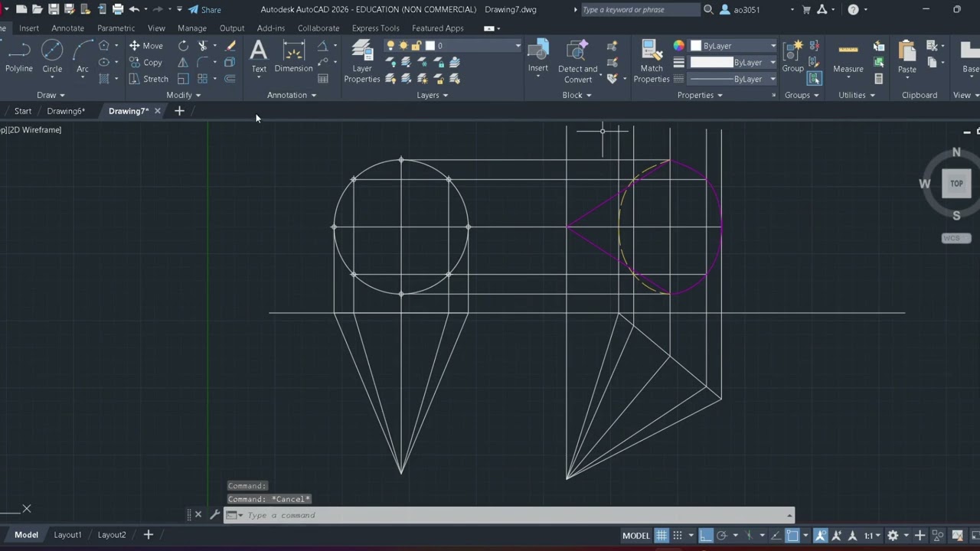Screen dimensions: 980x551
Task: Toggle group selection on/off
Action: coord(814,79)
